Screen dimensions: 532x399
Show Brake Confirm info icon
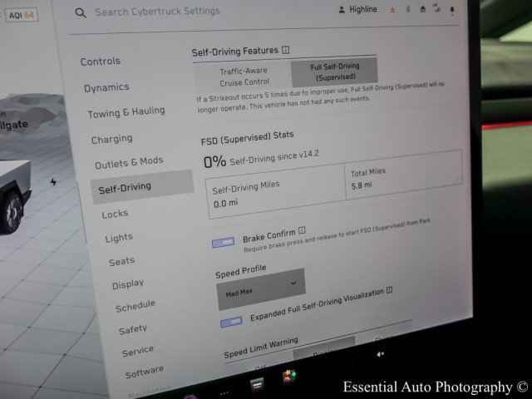pos(302,231)
